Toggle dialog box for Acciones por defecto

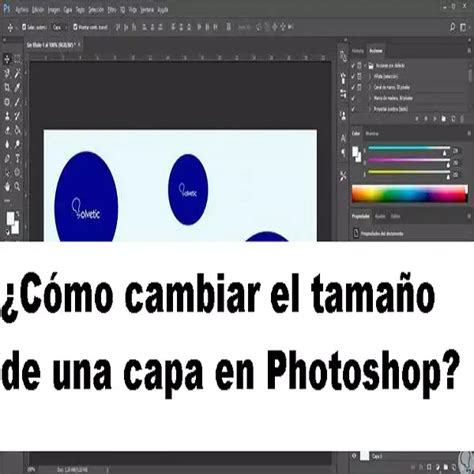point(360,66)
